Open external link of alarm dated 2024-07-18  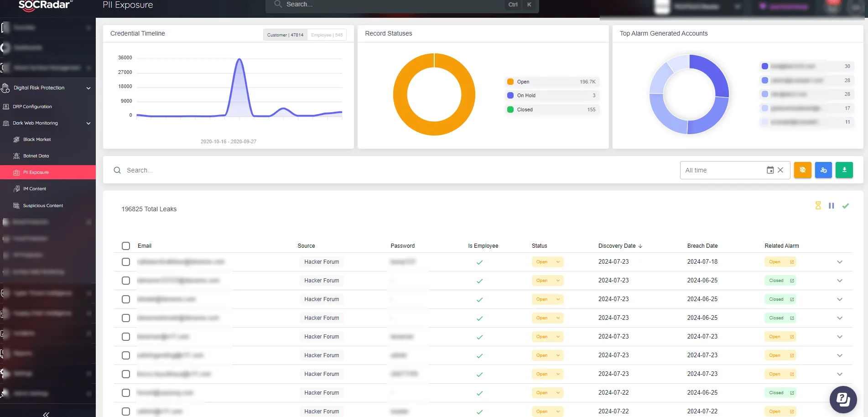(x=792, y=262)
